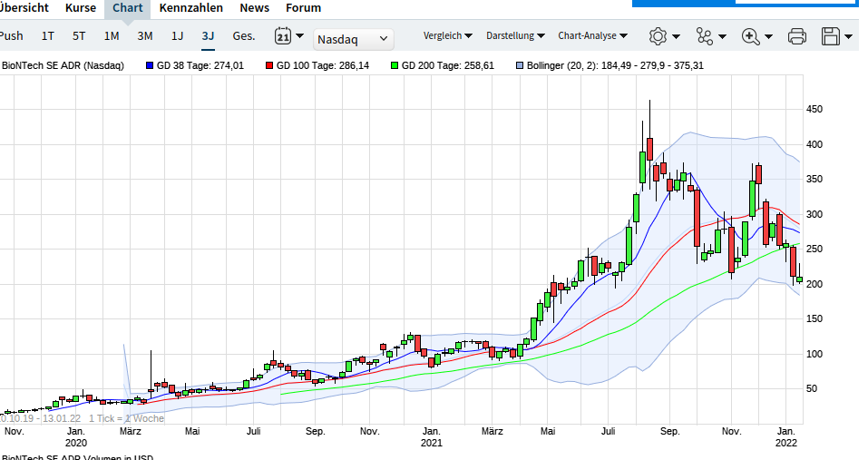Open the News tab
The height and width of the screenshot is (460, 868).
click(x=254, y=8)
